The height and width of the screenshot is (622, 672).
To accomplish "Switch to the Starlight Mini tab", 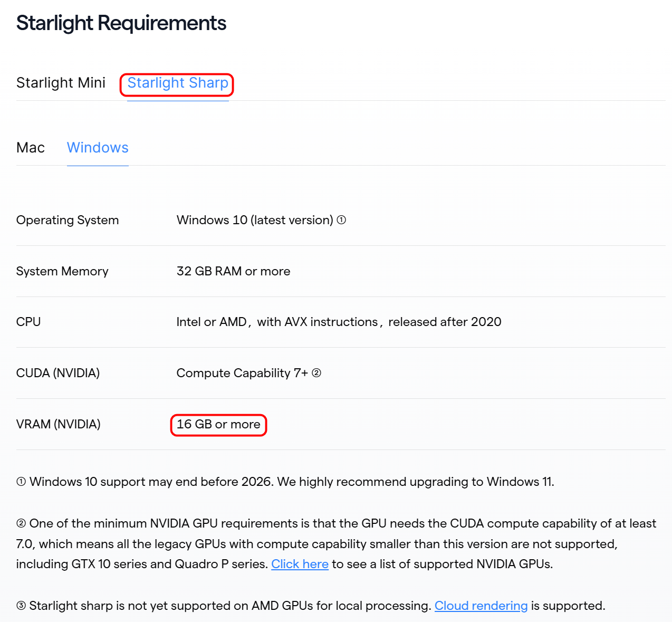I will pos(61,83).
